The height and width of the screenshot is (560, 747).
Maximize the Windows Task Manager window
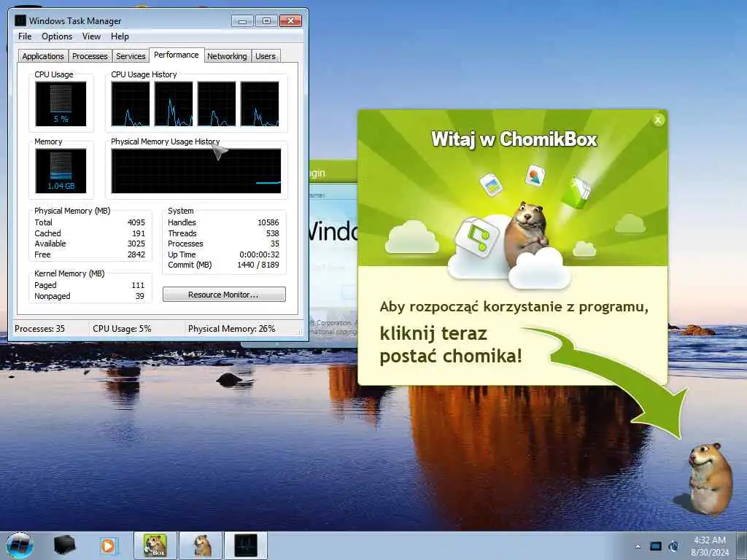(x=266, y=21)
